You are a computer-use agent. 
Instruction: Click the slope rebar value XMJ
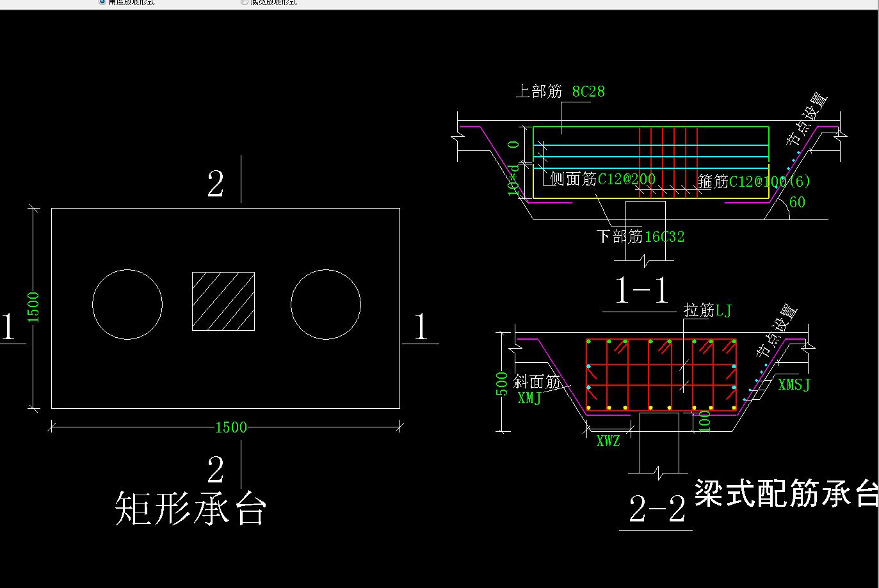point(529,398)
